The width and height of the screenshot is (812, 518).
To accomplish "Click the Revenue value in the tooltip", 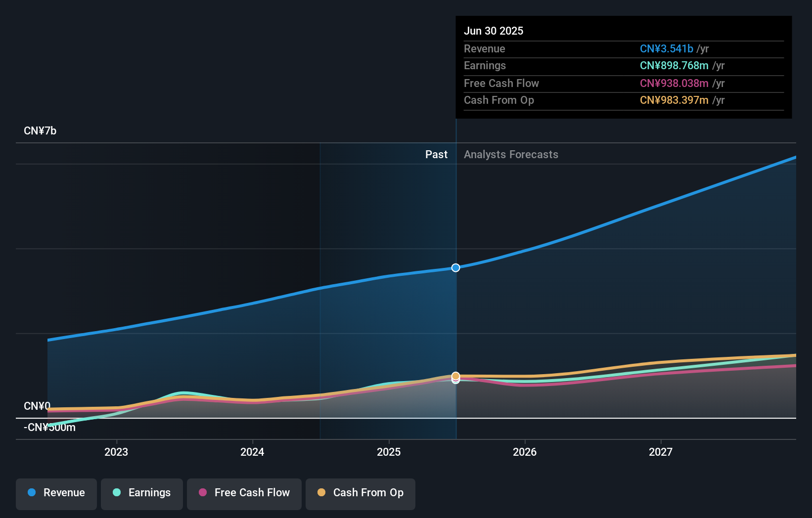I will [x=667, y=48].
